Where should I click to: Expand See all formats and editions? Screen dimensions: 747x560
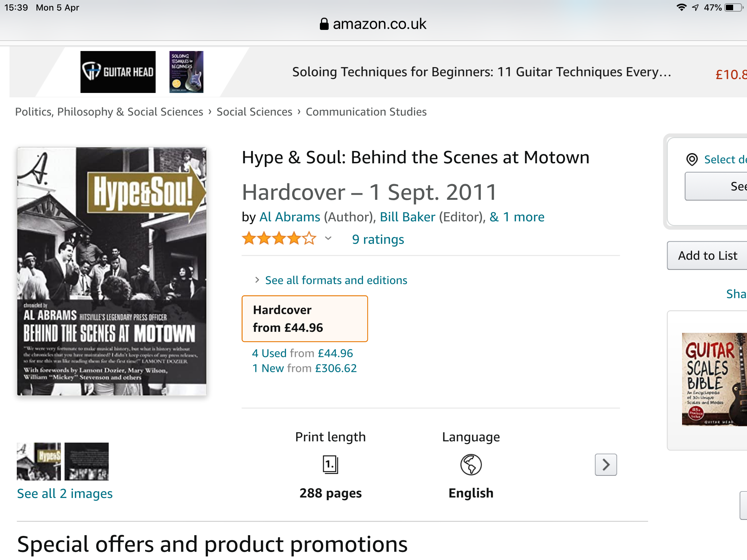336,280
